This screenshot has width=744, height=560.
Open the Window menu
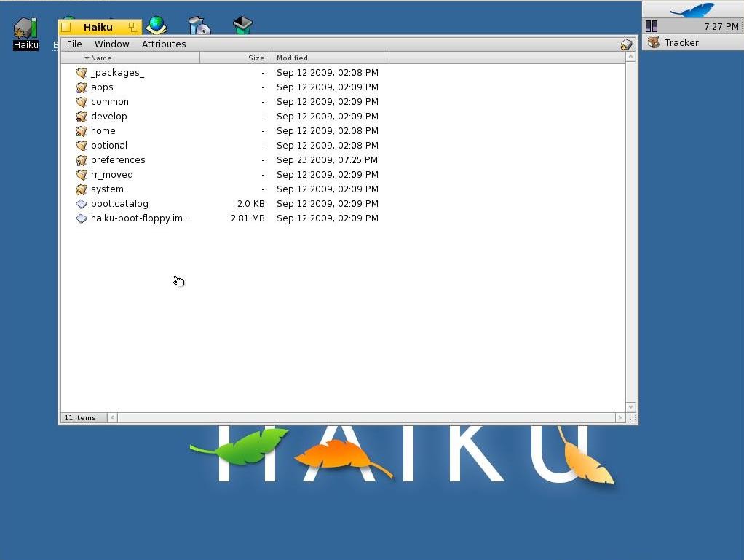click(x=111, y=44)
